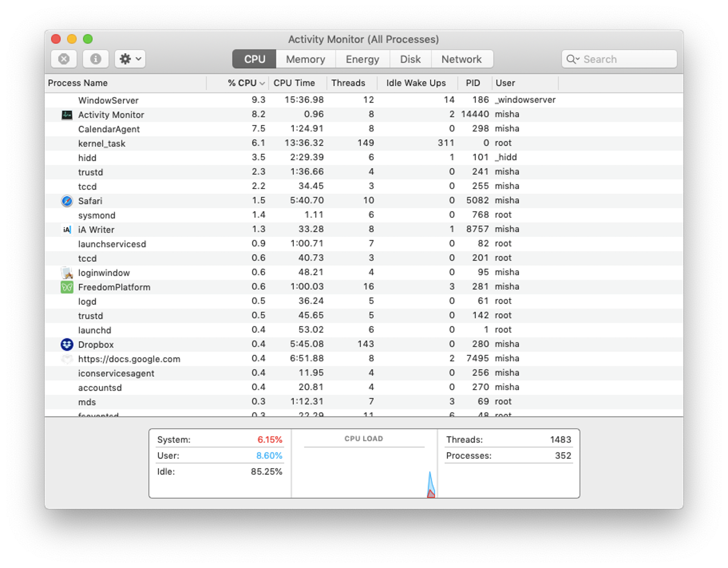Click the Safari compass icon
Image resolution: width=728 pixels, height=568 pixels.
pyautogui.click(x=67, y=201)
